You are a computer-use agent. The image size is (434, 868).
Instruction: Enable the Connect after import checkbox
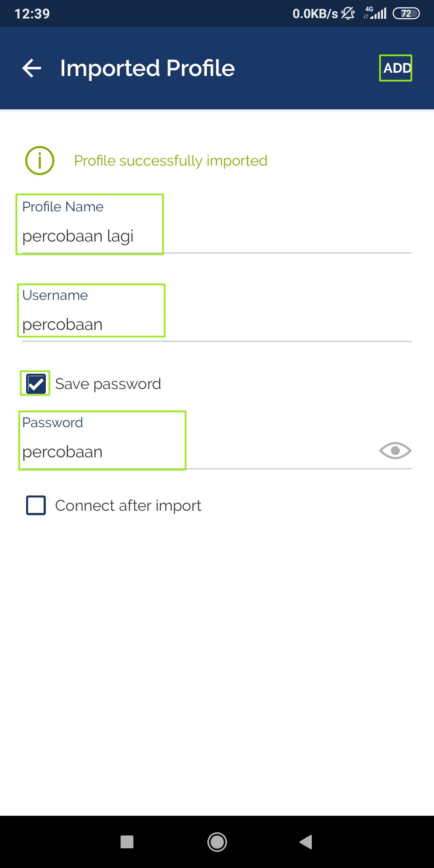[36, 505]
